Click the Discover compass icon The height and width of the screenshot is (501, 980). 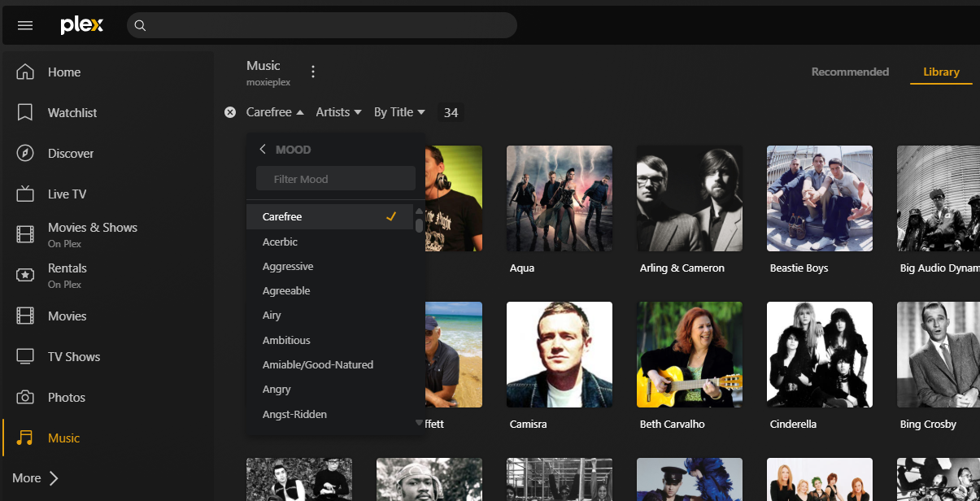pos(25,153)
